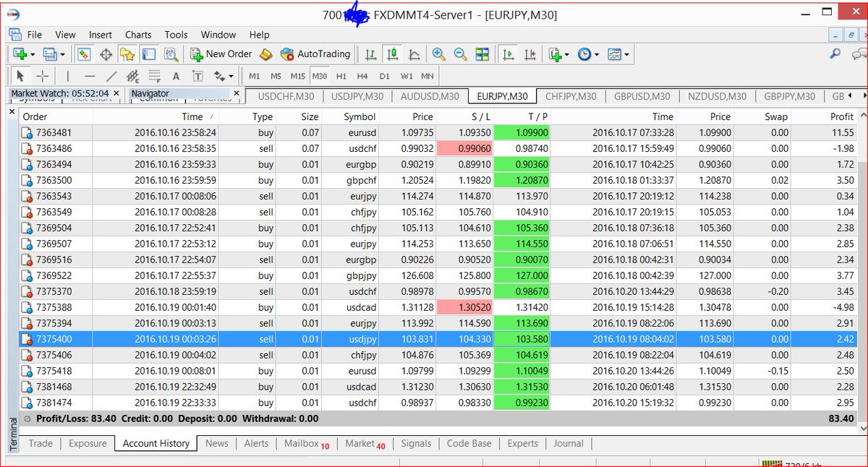Toggle the Terminal panel icon

pyautogui.click(x=149, y=53)
